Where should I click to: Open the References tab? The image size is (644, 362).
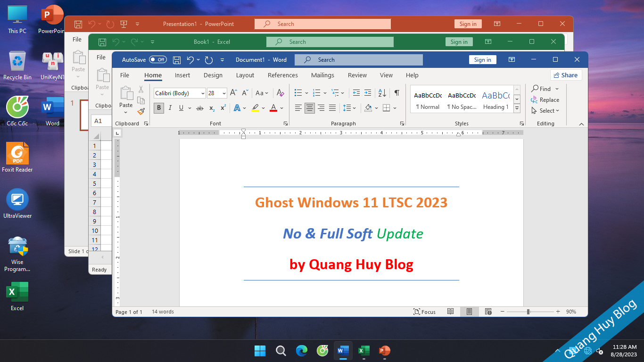[x=283, y=75]
